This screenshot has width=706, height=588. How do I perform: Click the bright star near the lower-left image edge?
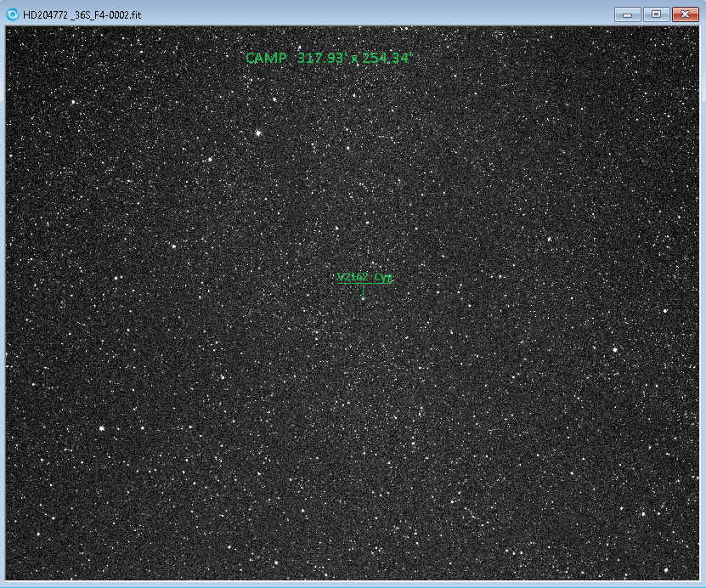pos(101,428)
